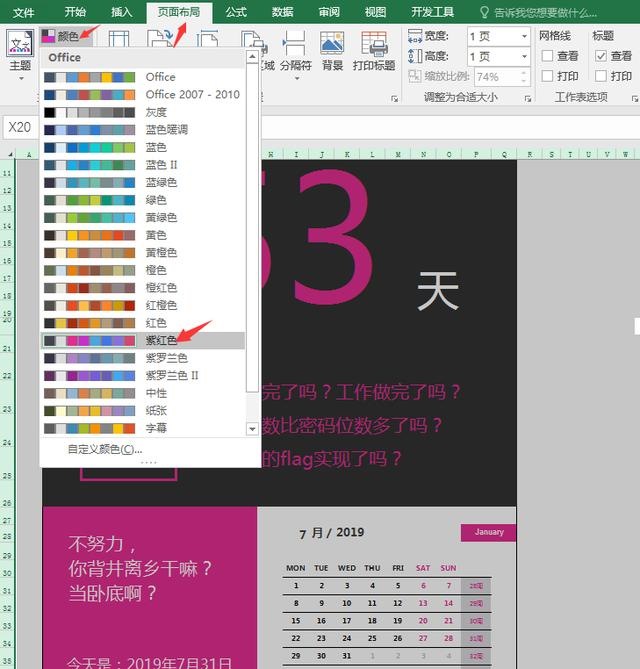
Task: Switch to the 开始 Home tab
Action: pyautogui.click(x=75, y=12)
